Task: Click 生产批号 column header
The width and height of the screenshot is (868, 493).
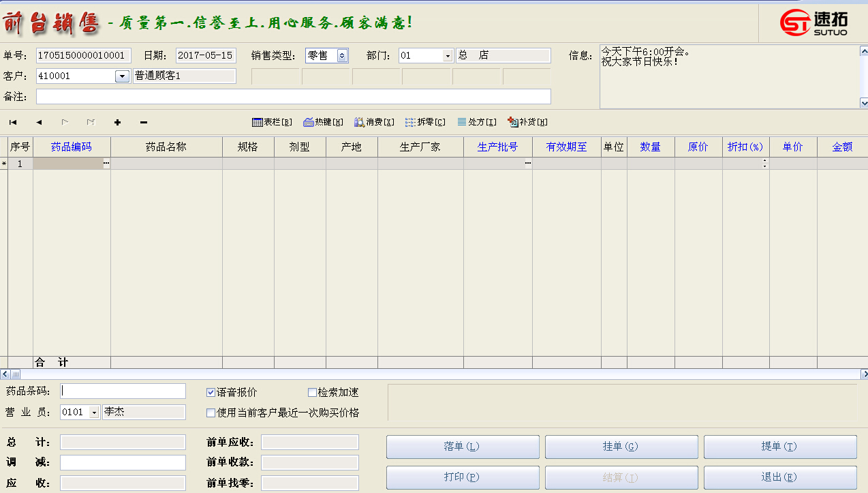Action: [x=498, y=147]
